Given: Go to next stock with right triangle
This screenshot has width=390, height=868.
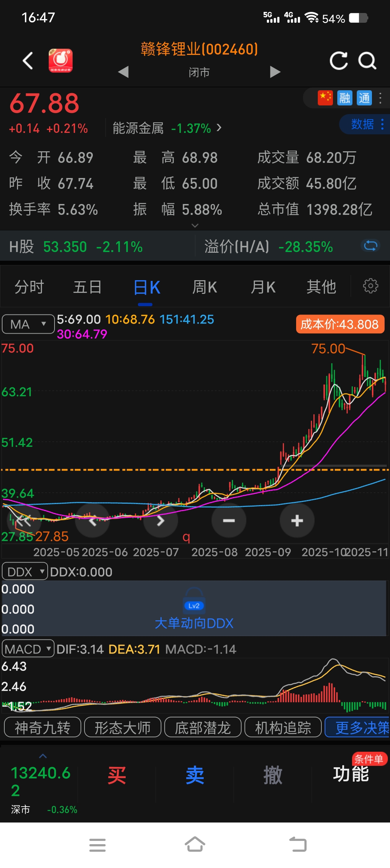Looking at the screenshot, I should coord(275,72).
